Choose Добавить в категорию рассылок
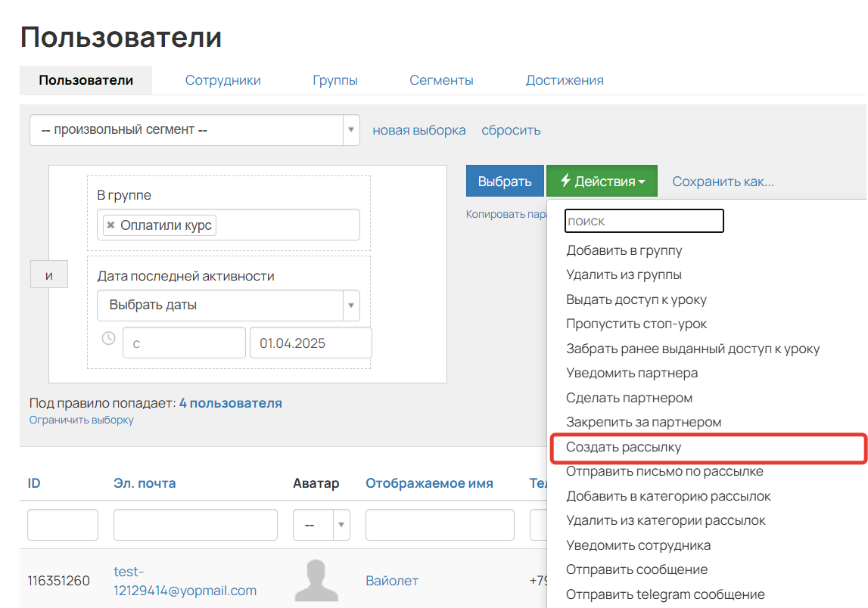This screenshot has width=868, height=608. 668,496
